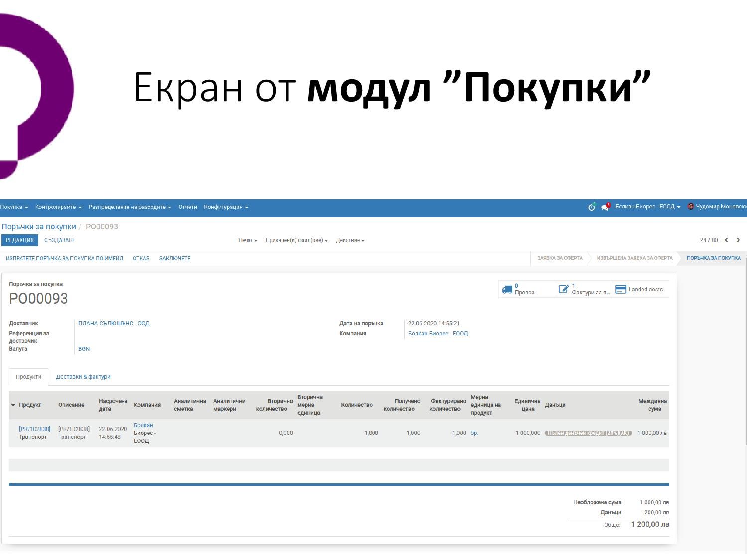747x560 pixels.
Task: Switch to the Доставки & фактури tab
Action: [83, 377]
